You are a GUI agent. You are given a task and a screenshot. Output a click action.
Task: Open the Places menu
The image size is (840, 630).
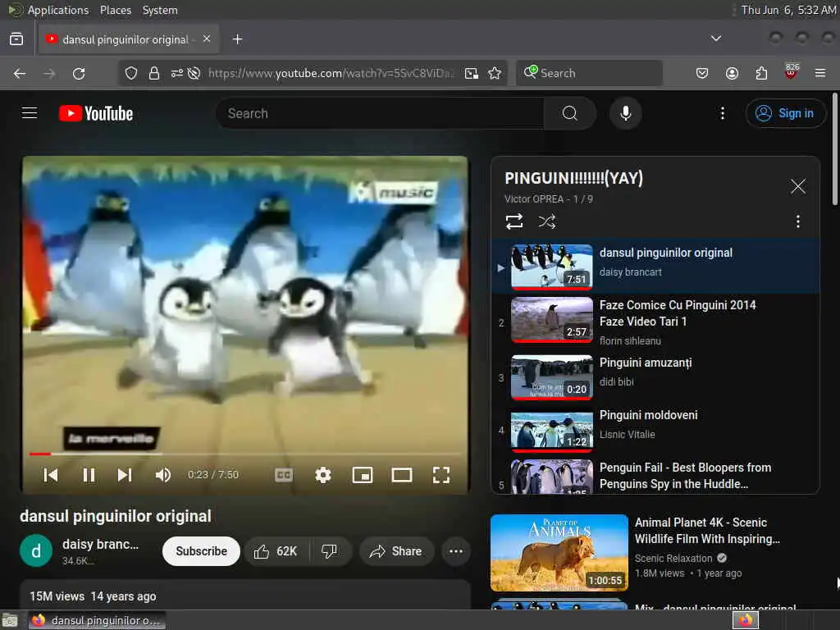tap(115, 10)
